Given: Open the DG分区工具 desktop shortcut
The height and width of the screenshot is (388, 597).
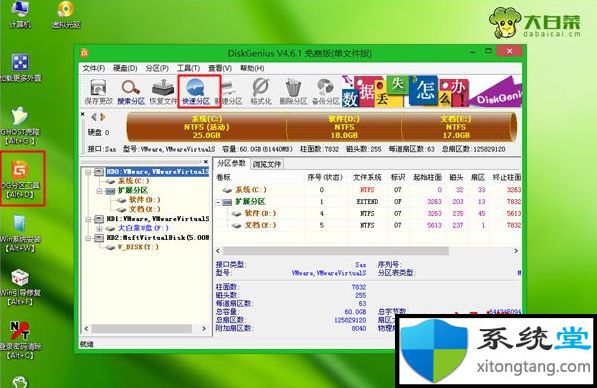Looking at the screenshot, I should point(21,179).
